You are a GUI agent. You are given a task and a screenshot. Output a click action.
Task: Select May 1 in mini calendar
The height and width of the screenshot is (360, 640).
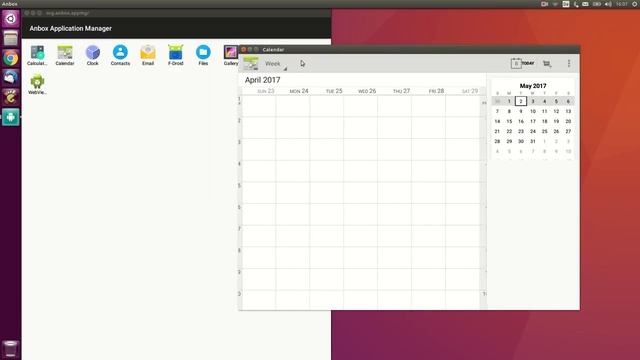[x=509, y=101]
